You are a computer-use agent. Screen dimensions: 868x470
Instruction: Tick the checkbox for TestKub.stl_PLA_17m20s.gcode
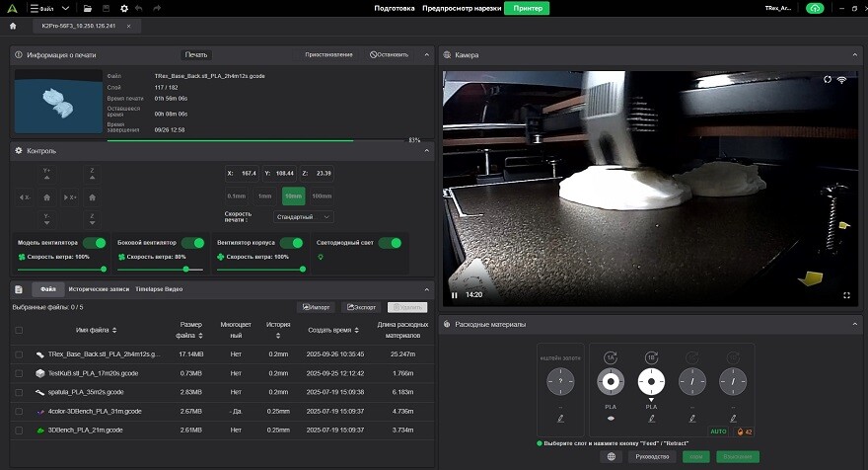coord(19,373)
